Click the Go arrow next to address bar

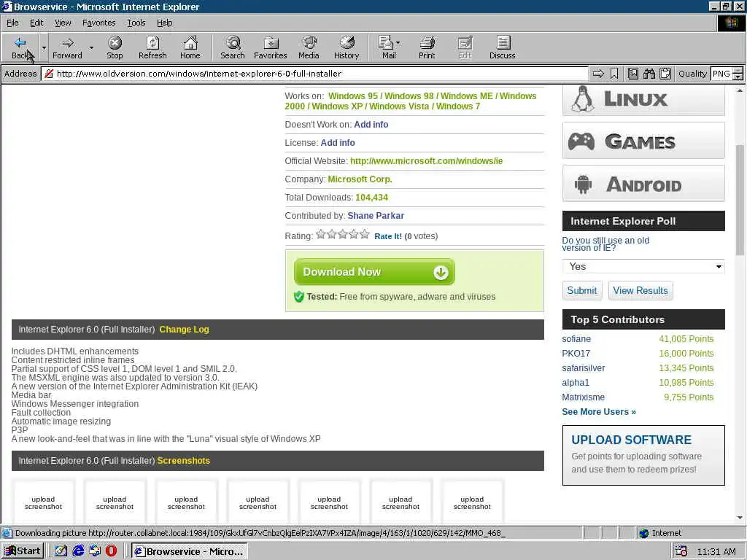tap(598, 74)
